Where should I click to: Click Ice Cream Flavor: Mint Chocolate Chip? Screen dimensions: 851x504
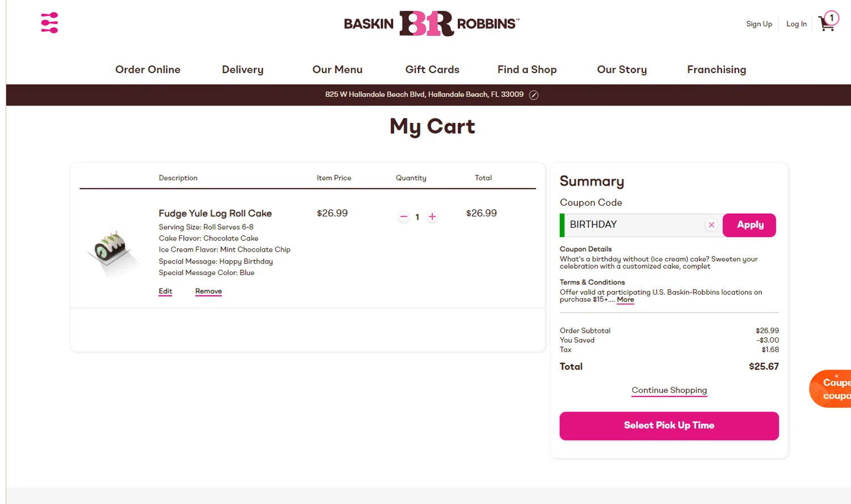click(225, 249)
